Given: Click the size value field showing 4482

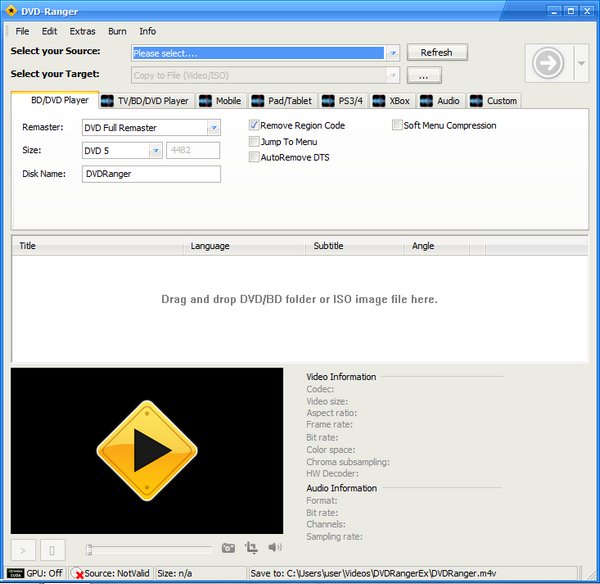Looking at the screenshot, I should 193,150.
